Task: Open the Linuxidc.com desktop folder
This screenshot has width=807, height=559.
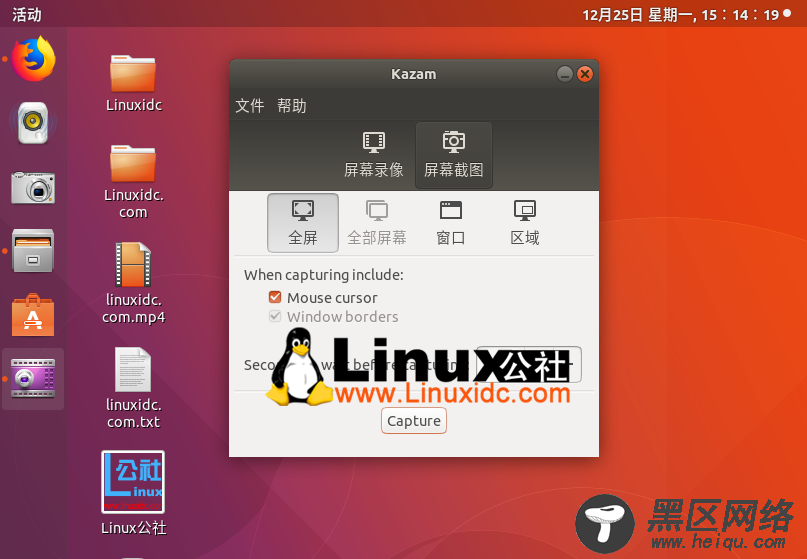Action: 133,181
